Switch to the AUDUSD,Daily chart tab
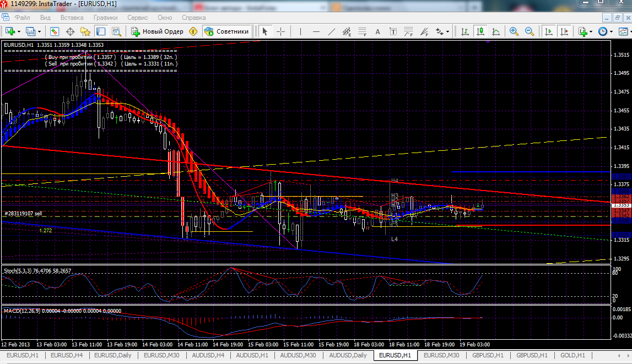The width and height of the screenshot is (632, 364). point(348,355)
